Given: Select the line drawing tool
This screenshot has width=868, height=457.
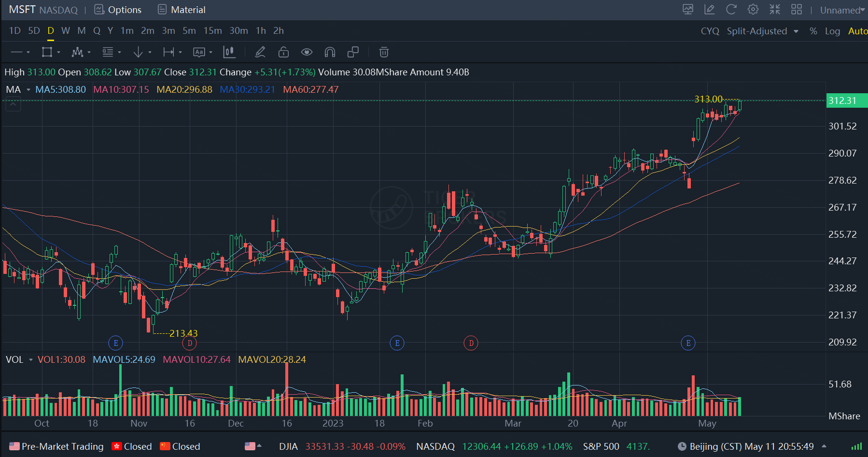Looking at the screenshot, I should [16, 52].
